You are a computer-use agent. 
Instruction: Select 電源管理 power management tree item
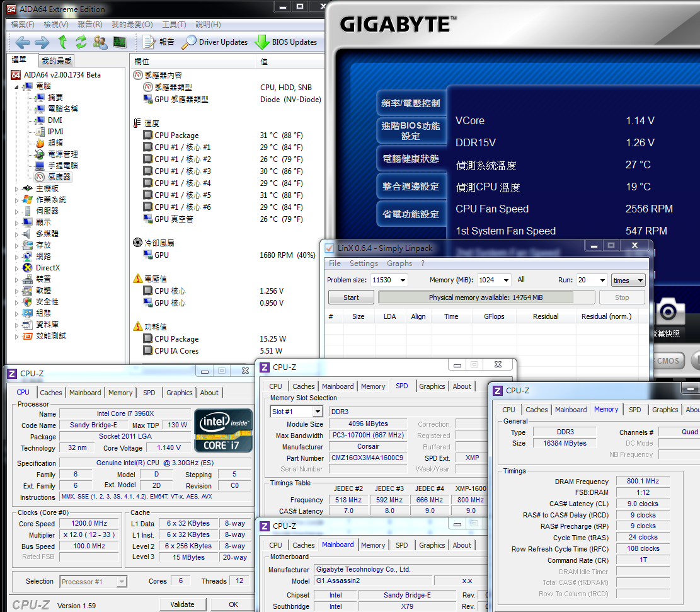62,154
